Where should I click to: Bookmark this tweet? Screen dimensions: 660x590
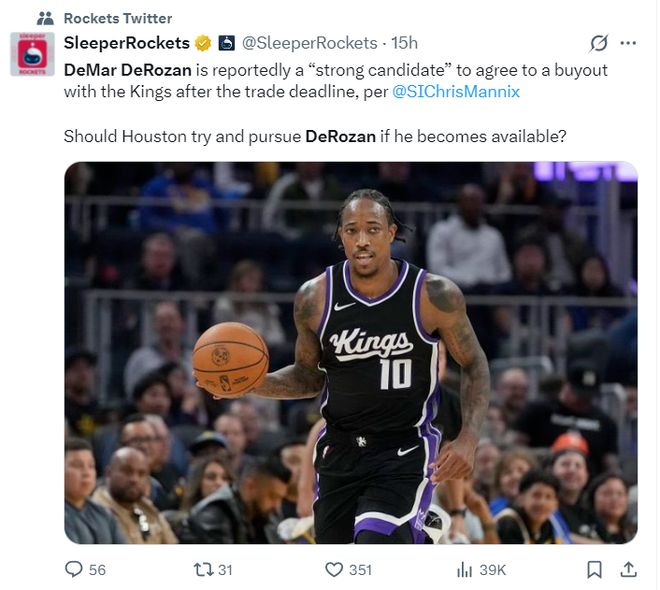pyautogui.click(x=594, y=570)
